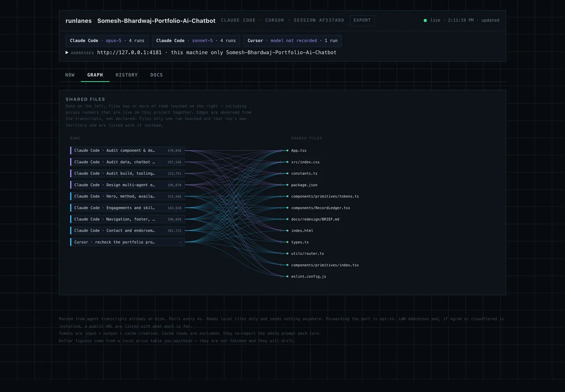Click the http://127.0.0.1:4181 address
This screenshot has width=565, height=392.
tap(129, 52)
